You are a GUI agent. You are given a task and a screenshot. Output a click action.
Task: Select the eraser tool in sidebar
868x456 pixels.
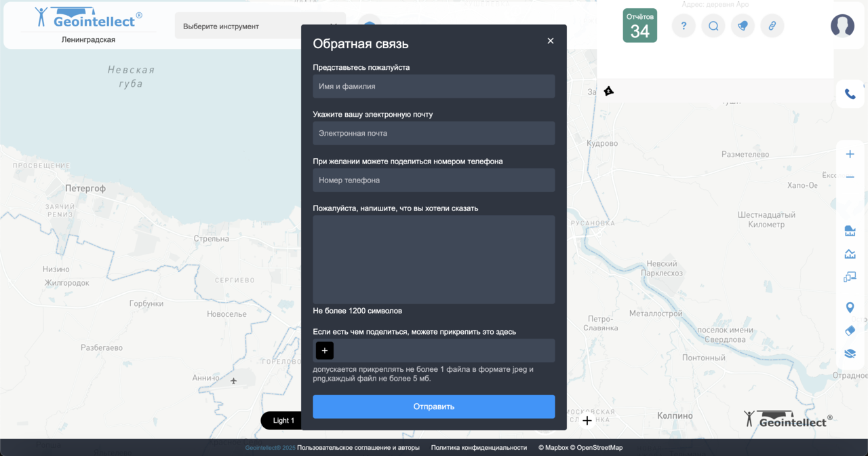pyautogui.click(x=850, y=330)
